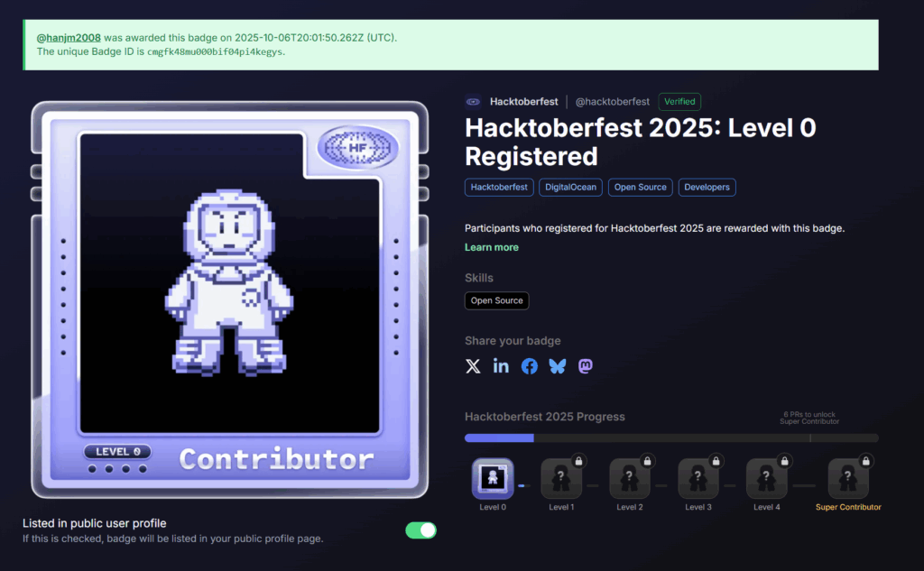Share badge on LinkedIn

tap(501, 366)
